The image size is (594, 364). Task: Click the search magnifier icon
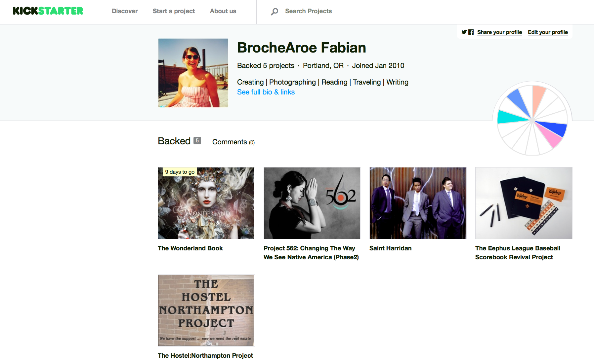point(275,12)
